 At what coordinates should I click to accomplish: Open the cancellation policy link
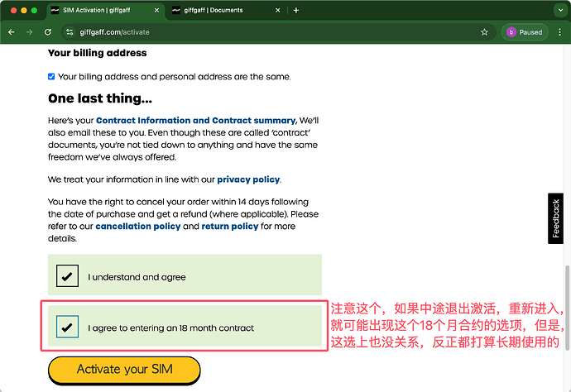click(138, 226)
